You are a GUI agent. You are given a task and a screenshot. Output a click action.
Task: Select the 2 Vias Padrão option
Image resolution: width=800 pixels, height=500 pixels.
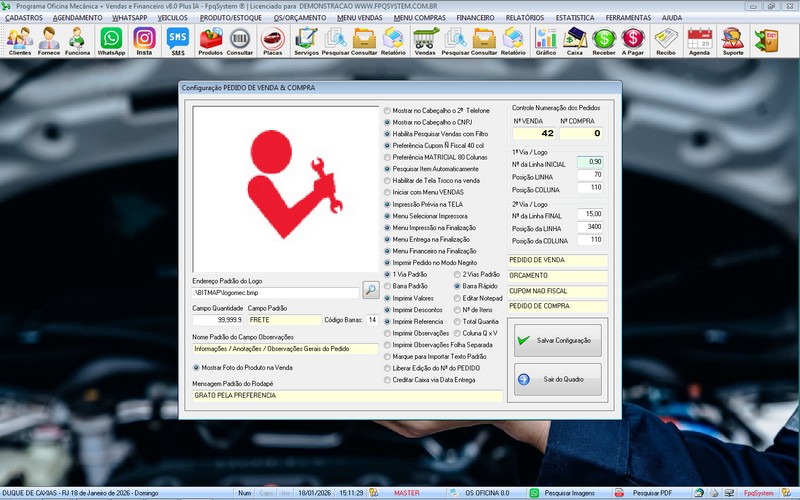coord(457,274)
